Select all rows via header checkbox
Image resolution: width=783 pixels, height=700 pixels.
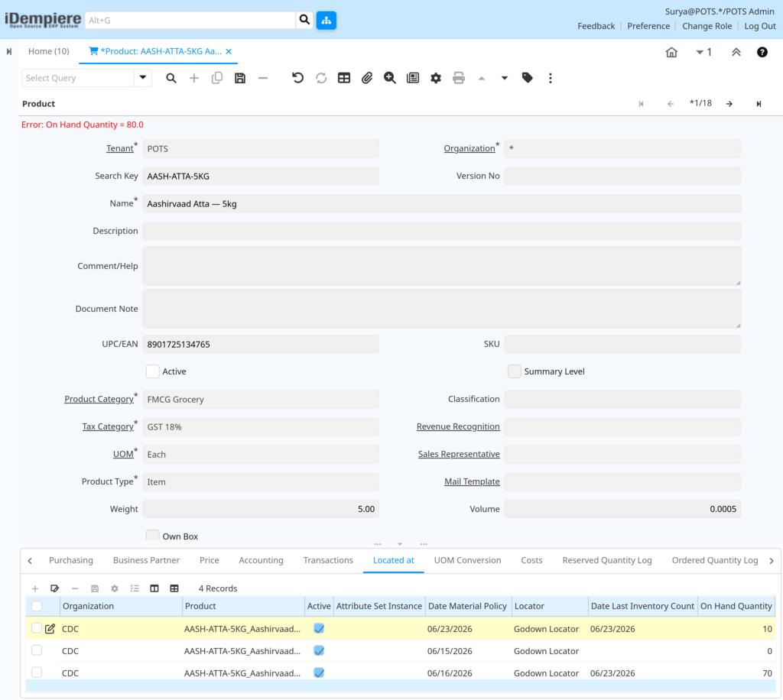coord(37,606)
